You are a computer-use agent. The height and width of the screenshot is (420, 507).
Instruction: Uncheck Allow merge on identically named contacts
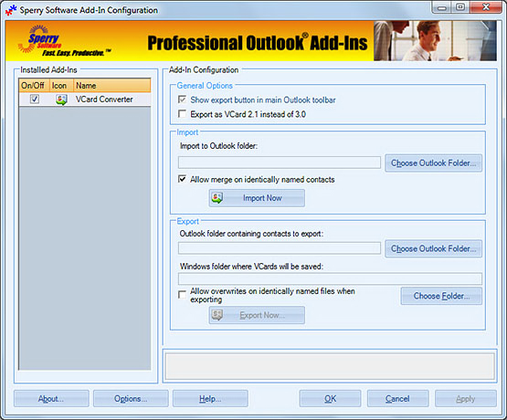pos(182,179)
